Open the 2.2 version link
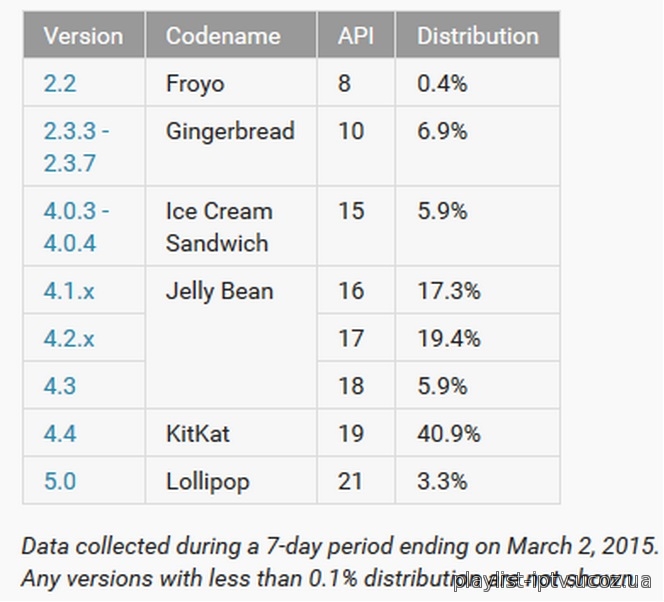 pos(60,83)
